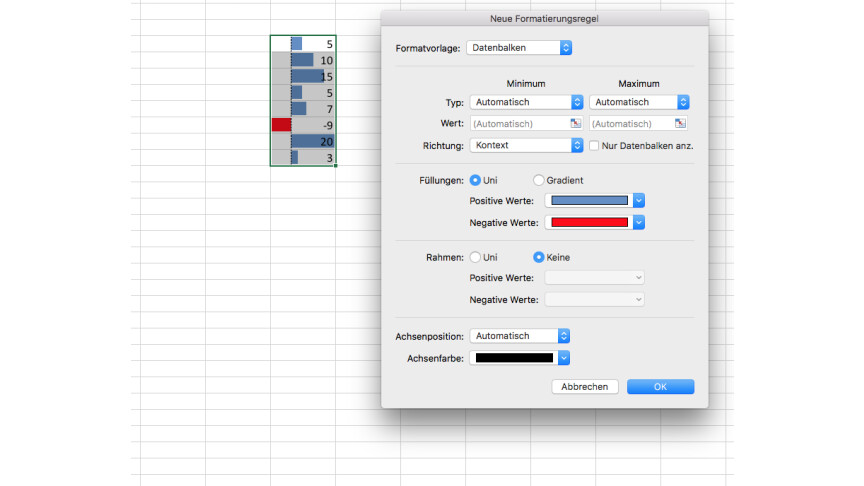Select the Uni radio button for Rahmen
Screen dimensions: 864x486
[x=475, y=257]
